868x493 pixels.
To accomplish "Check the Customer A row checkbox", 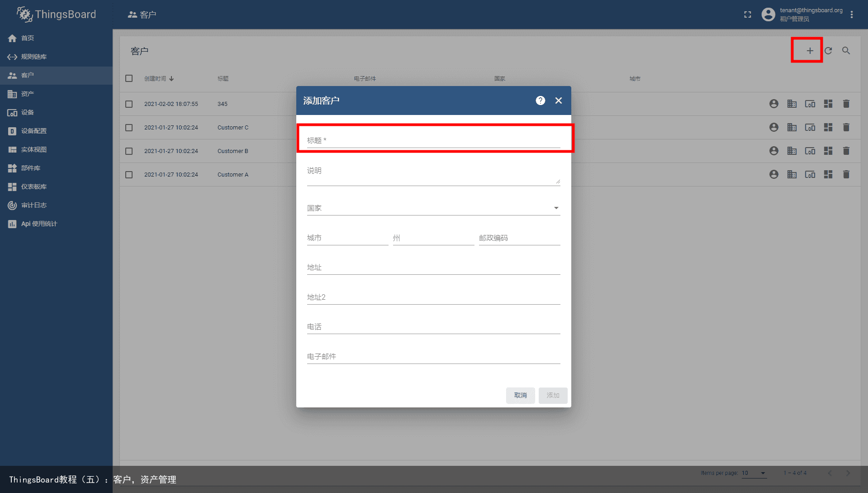I will tap(129, 174).
